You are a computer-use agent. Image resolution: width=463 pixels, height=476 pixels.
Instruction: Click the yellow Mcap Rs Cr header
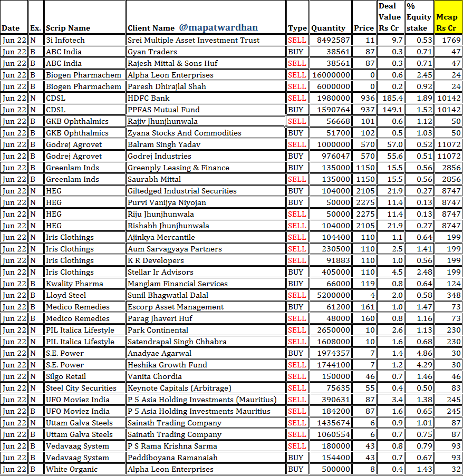click(x=448, y=17)
